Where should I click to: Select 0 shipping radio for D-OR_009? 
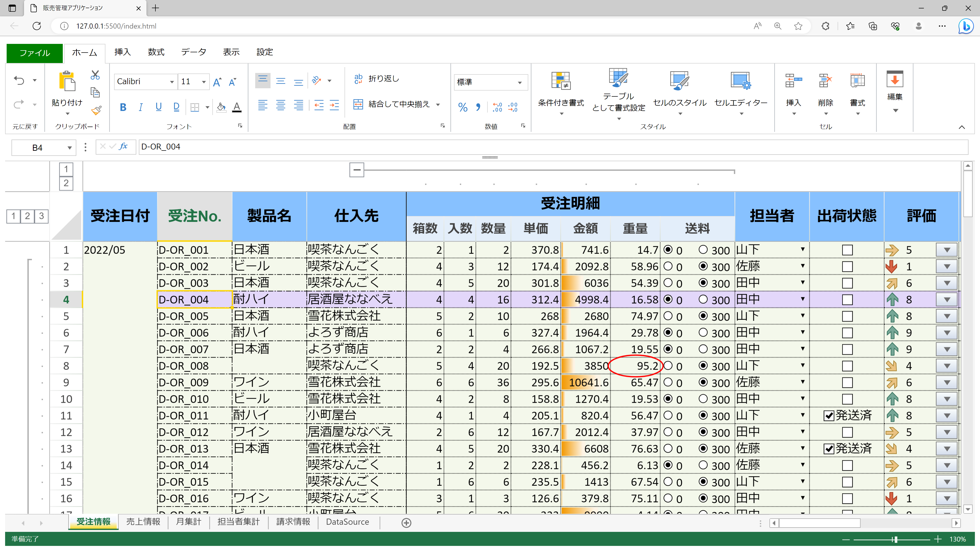coord(668,382)
